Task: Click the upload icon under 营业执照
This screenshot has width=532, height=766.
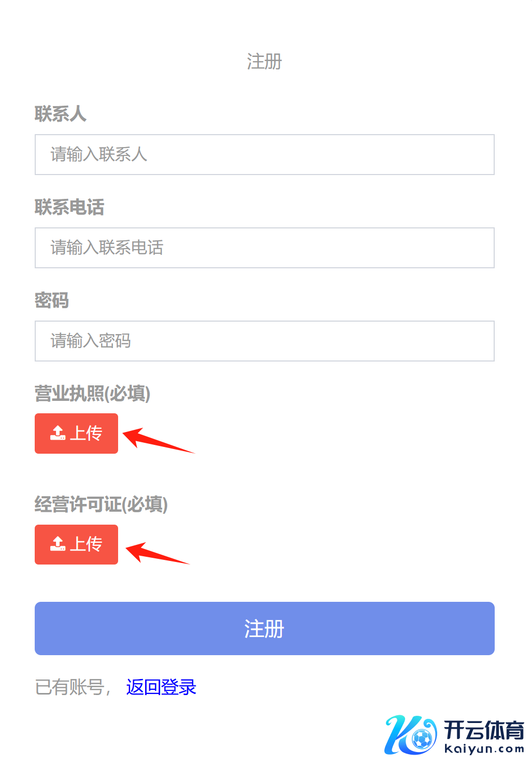Action: click(57, 433)
